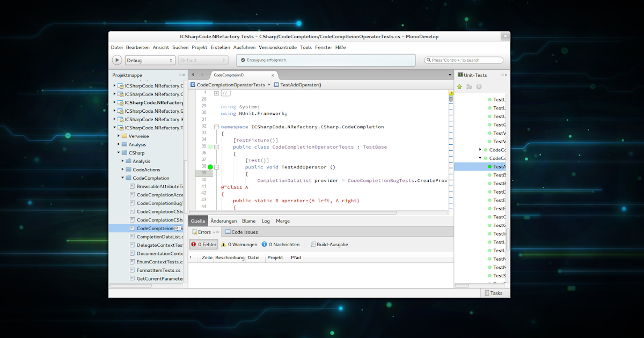Sort by Beschreibung column header
The image size is (644, 338).
point(230,258)
